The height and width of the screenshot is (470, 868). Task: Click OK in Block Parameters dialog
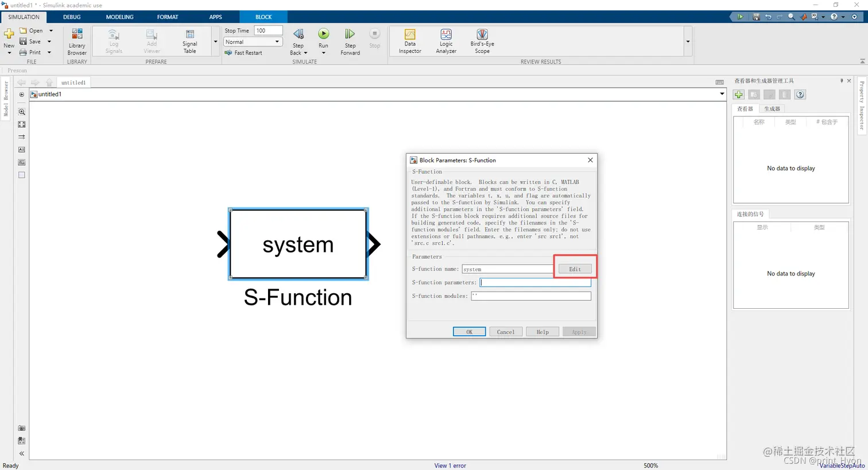[469, 332]
